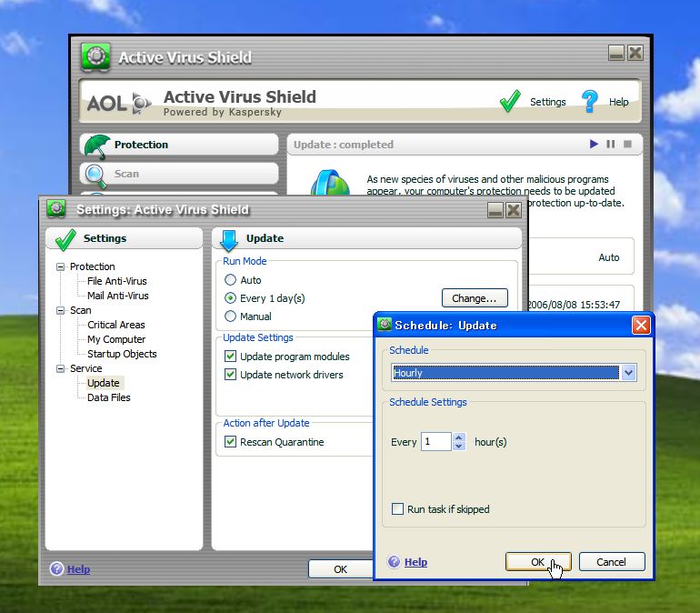
Task: Select Every 1 day(s) run mode
Action: [x=230, y=297]
